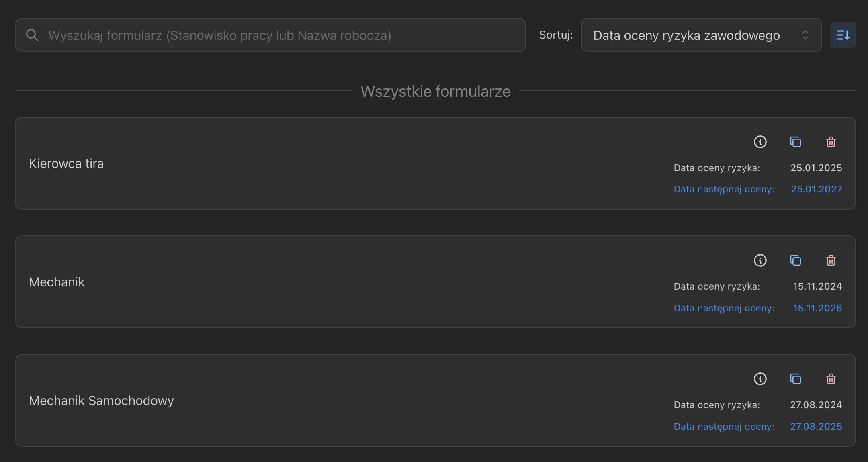
Task: Click 'Data oceny ryzyka' label for Mechanik Samochodowy
Action: [717, 405]
